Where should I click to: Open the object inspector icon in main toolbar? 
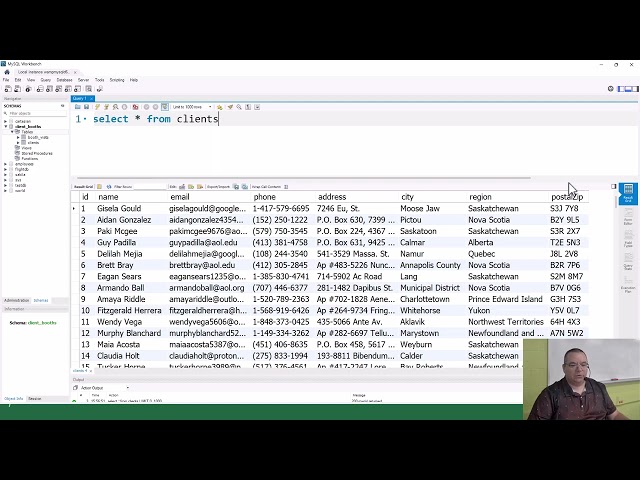coord(28,89)
